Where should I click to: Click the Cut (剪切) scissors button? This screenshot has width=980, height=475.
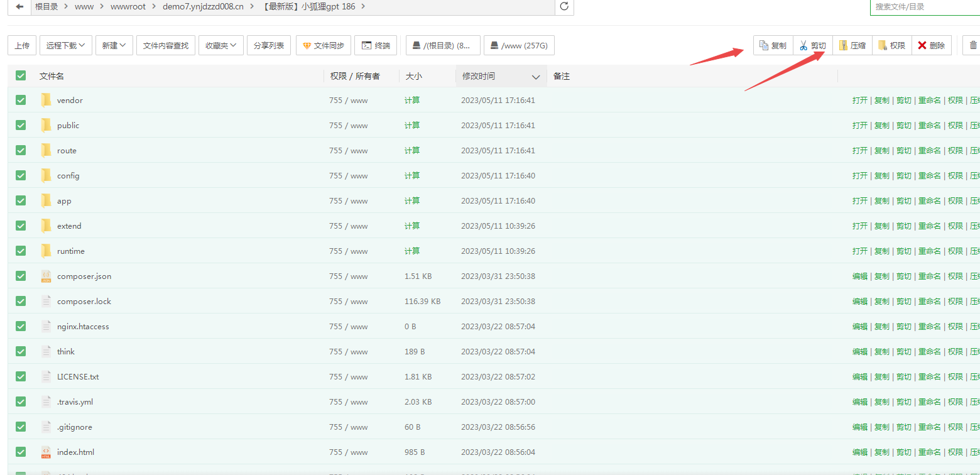pos(813,45)
